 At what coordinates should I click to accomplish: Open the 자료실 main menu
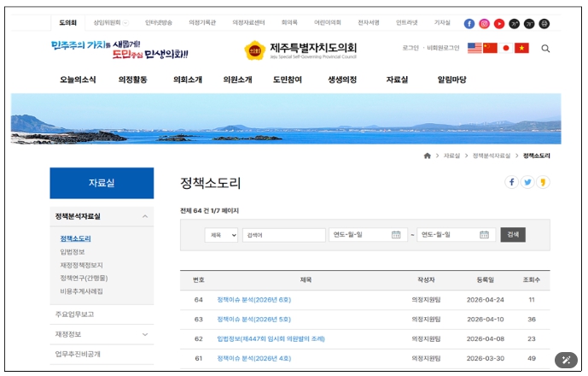coord(397,79)
